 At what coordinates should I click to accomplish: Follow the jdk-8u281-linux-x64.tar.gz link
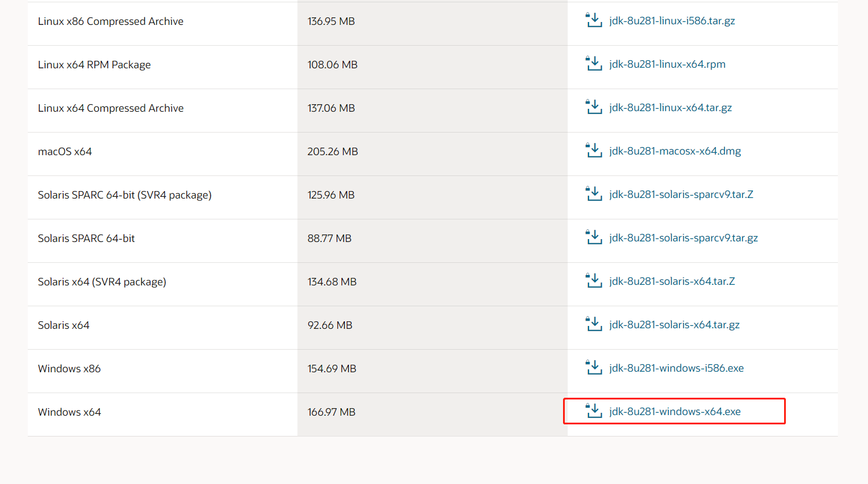pos(671,108)
